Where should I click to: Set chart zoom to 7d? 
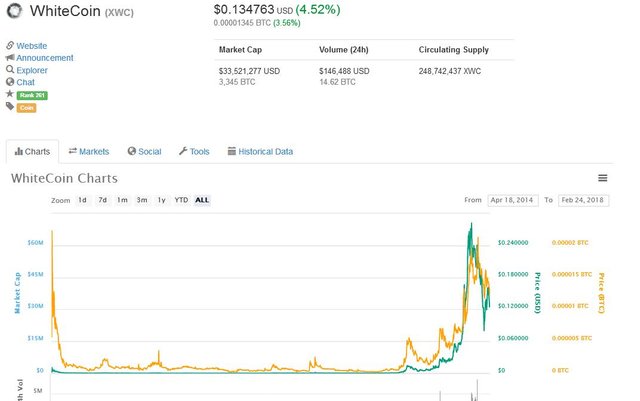point(102,200)
